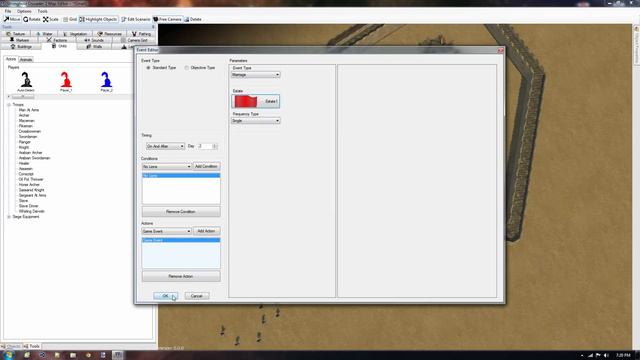
Task: Collapse the Troops tree node
Action: (x=9, y=105)
